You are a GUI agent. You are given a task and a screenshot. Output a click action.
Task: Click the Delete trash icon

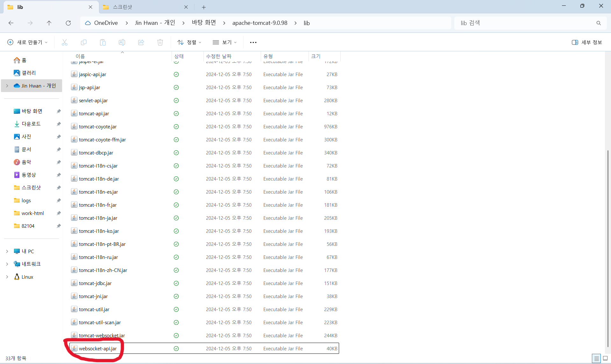[160, 42]
